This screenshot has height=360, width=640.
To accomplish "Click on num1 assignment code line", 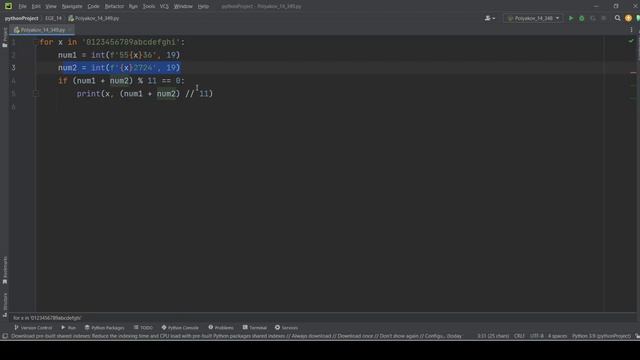I will [119, 55].
